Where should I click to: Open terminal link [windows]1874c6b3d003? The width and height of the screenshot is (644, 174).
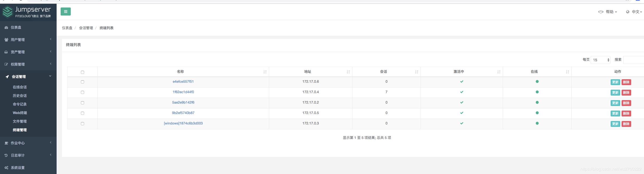point(183,123)
